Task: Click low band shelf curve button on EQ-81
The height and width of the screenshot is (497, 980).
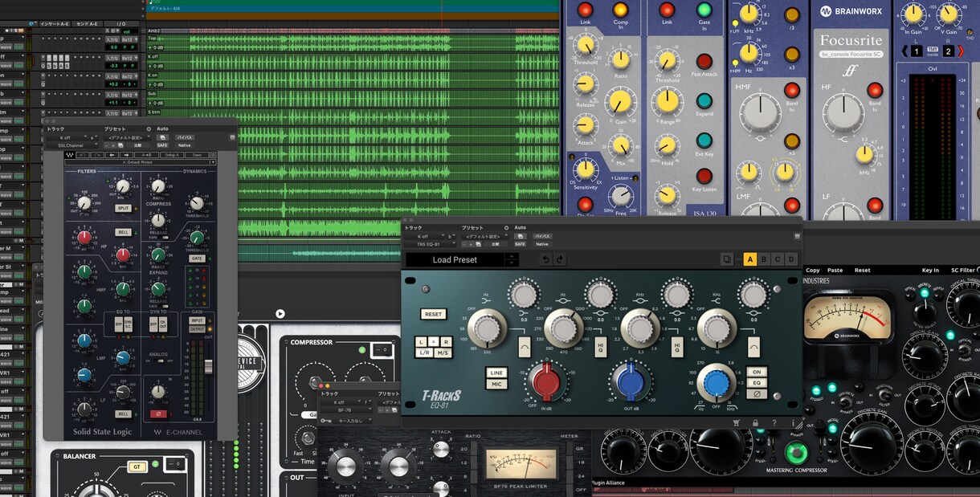Action: 524,347
